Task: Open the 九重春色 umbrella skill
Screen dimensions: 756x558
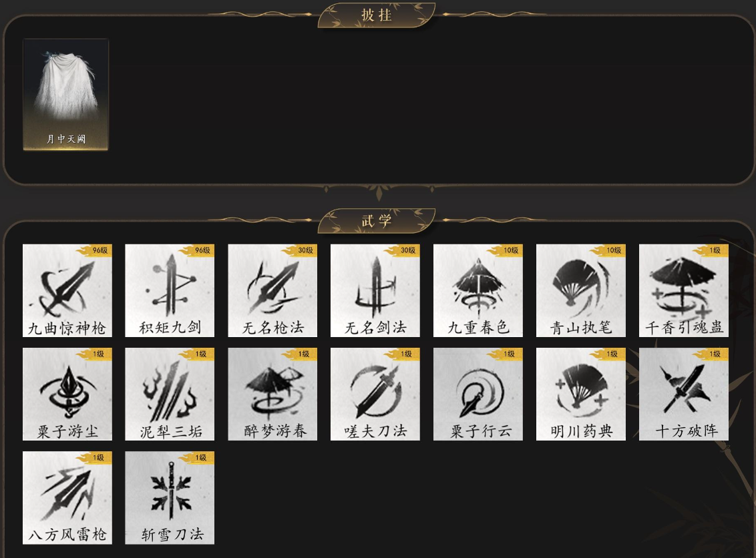Action: pyautogui.click(x=478, y=290)
